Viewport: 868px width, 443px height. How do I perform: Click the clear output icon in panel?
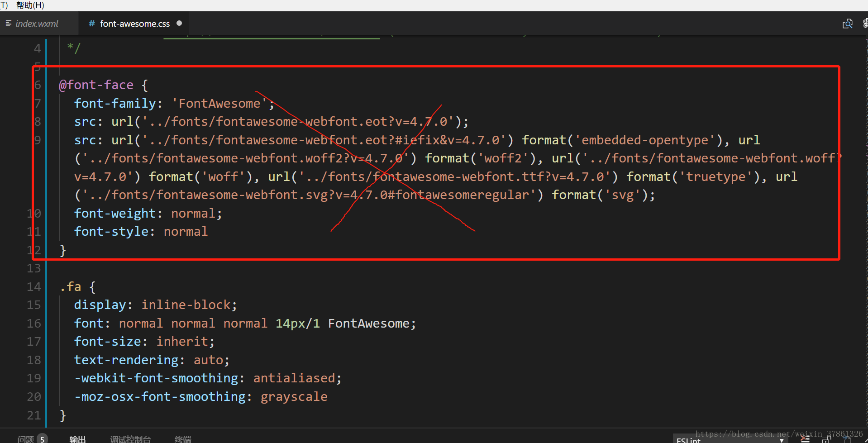[805, 439]
